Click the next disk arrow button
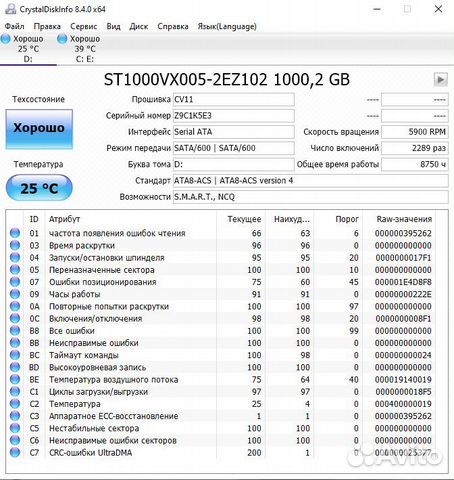 click(x=440, y=80)
